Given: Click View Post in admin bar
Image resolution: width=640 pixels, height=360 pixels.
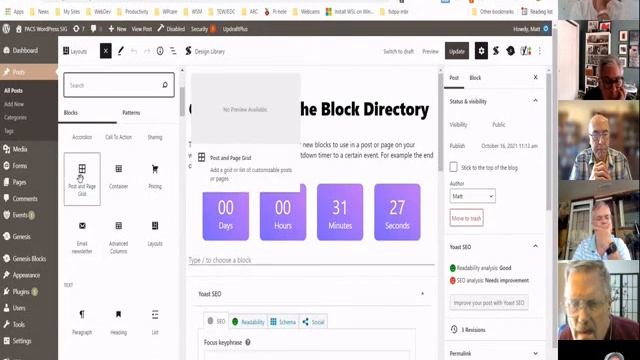Looking at the screenshot, I should coord(142,29).
